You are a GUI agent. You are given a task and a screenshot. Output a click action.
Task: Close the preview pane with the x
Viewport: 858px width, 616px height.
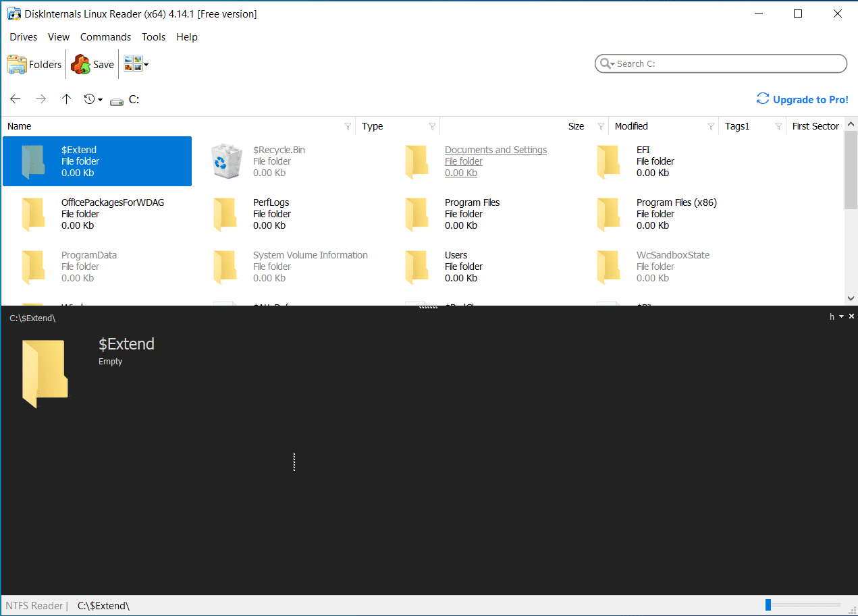point(851,316)
